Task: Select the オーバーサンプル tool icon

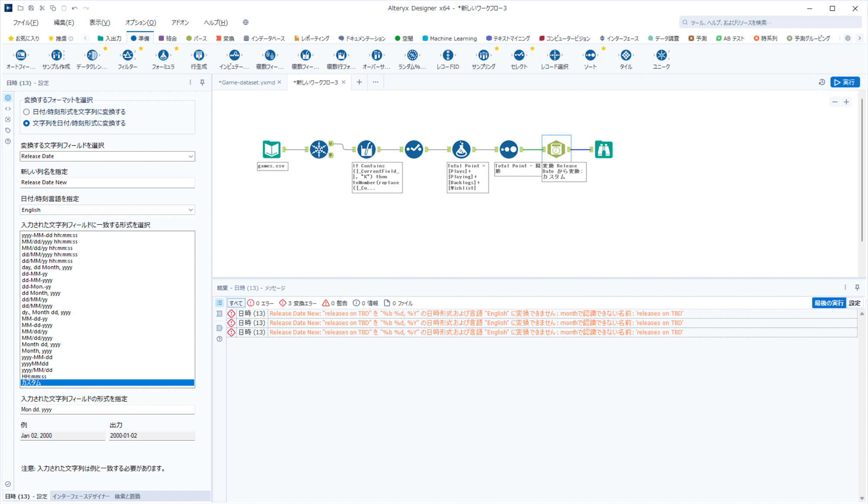Action: pyautogui.click(x=377, y=55)
